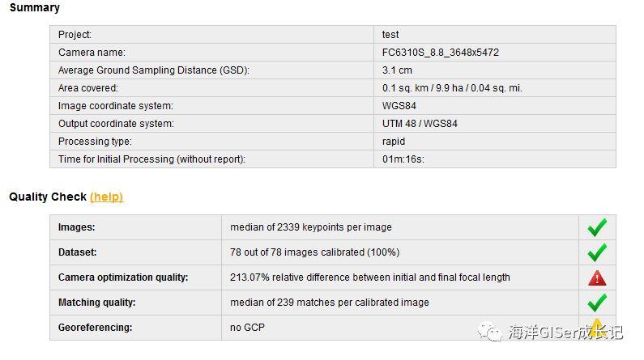Click red warning triangle for Camera optimization
The image size is (644, 360).
tap(597, 278)
